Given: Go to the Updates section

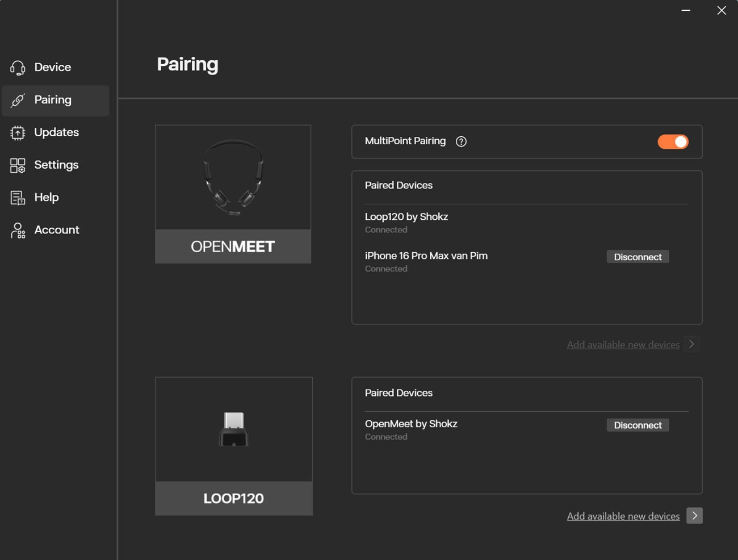Looking at the screenshot, I should pos(56,132).
